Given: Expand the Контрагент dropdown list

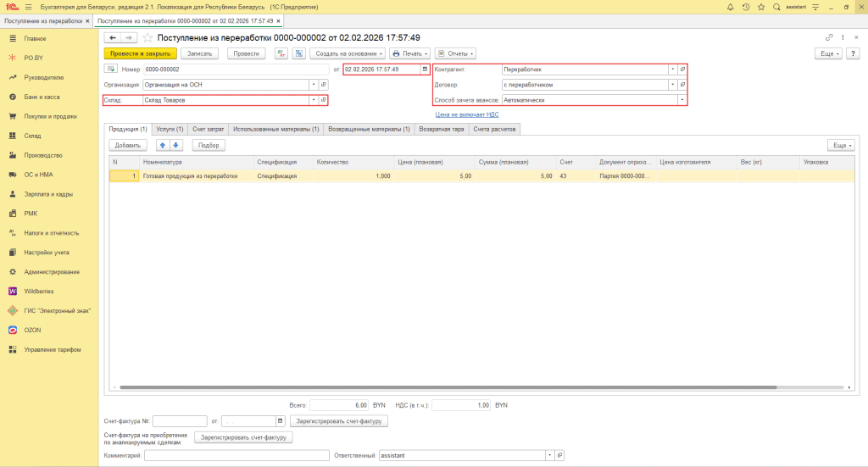Looking at the screenshot, I should point(672,69).
